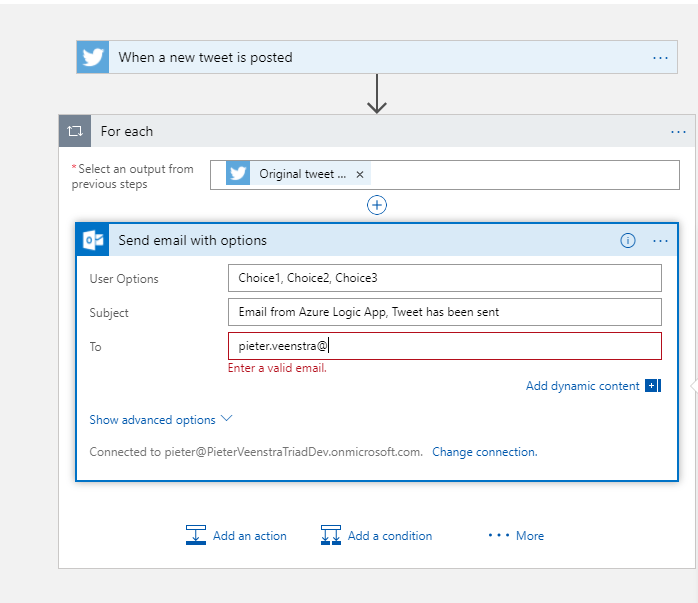698x603 pixels.
Task: Open the For each ellipsis menu
Action: pyautogui.click(x=678, y=132)
